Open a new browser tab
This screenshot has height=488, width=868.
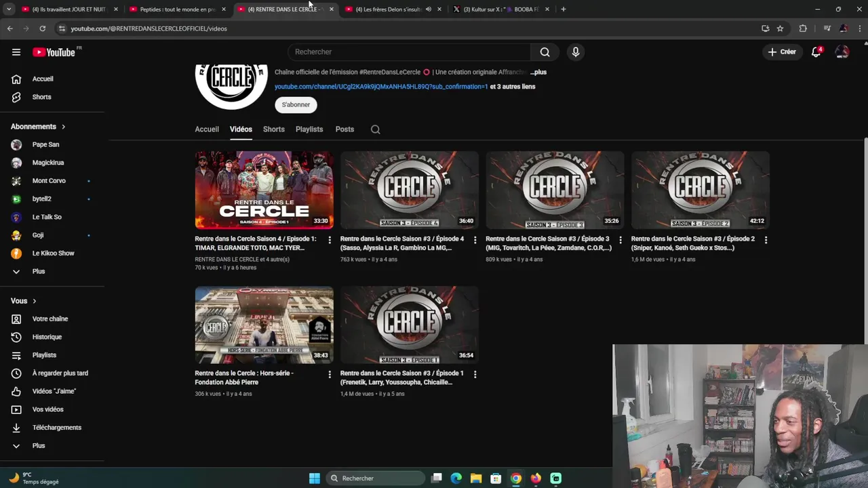point(564,9)
